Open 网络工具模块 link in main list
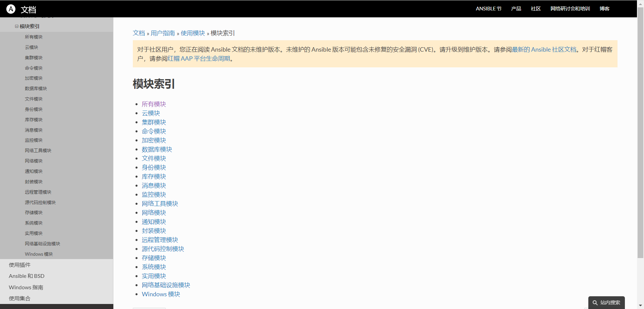644x309 pixels. [x=160, y=204]
